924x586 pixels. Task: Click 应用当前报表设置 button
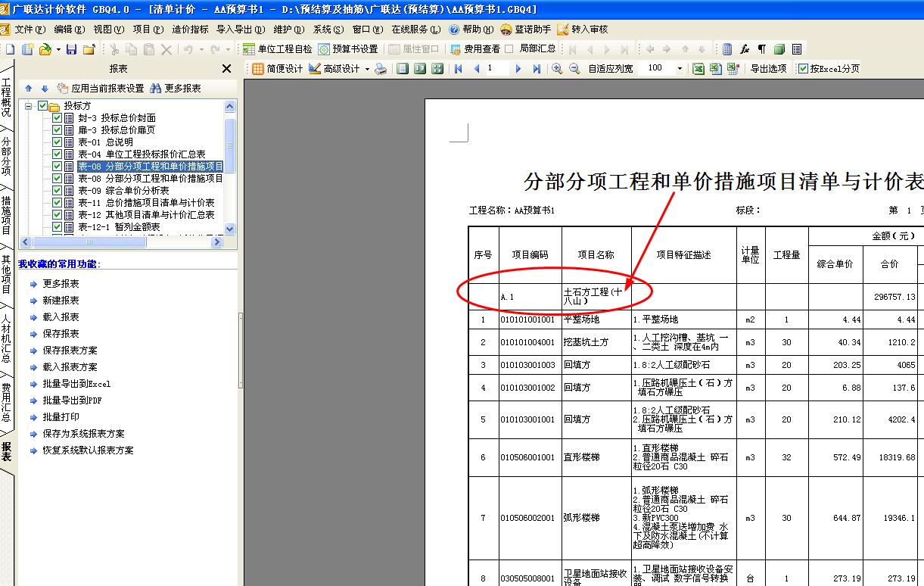pyautogui.click(x=100, y=89)
